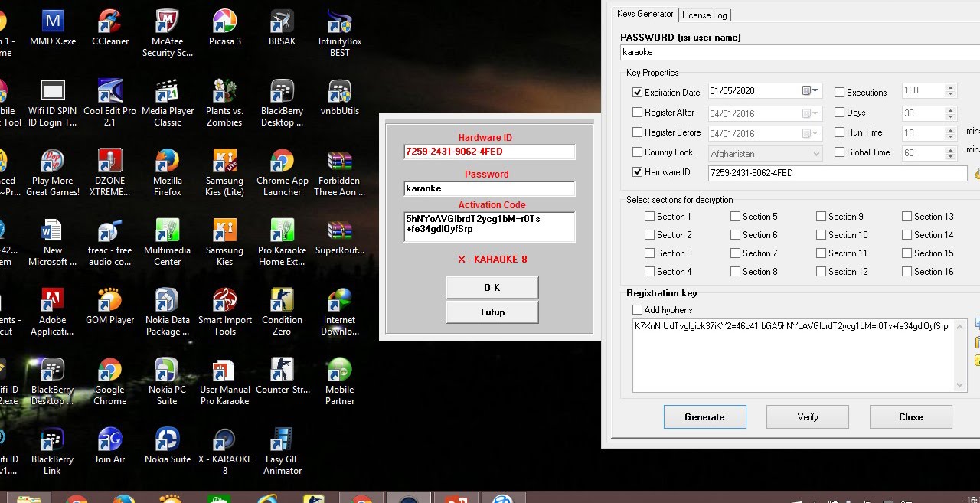Select Forbidden Three Aon archive icon
Screen dimensions: 980x503
[340, 172]
